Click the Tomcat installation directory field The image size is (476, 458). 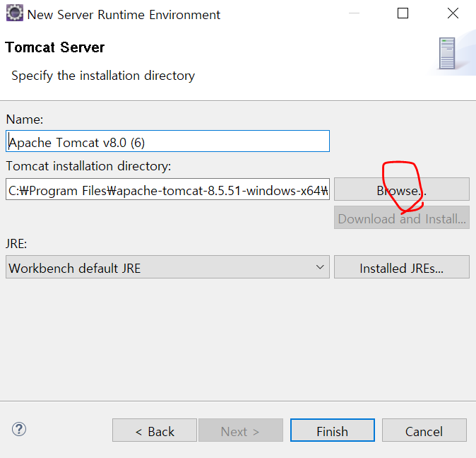pyautogui.click(x=167, y=189)
